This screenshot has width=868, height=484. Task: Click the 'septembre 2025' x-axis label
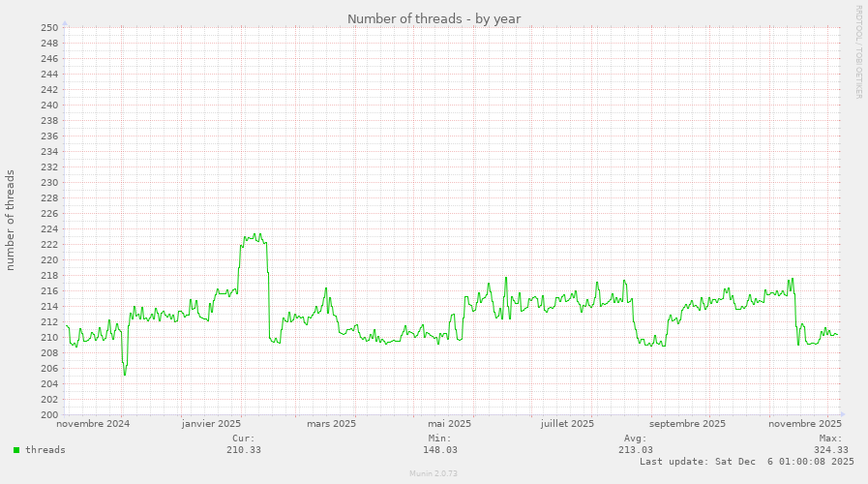point(687,424)
